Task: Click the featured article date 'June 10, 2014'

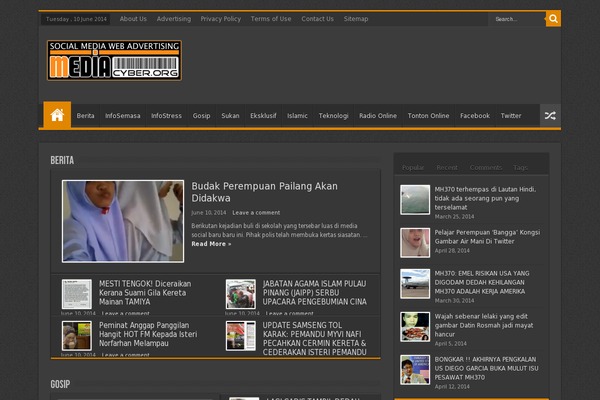Action: coord(209,213)
